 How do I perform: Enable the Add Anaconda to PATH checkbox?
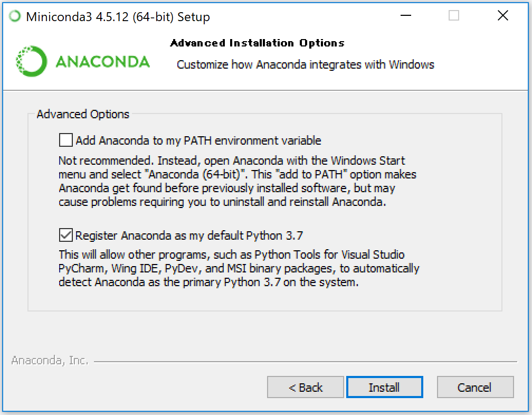click(66, 140)
